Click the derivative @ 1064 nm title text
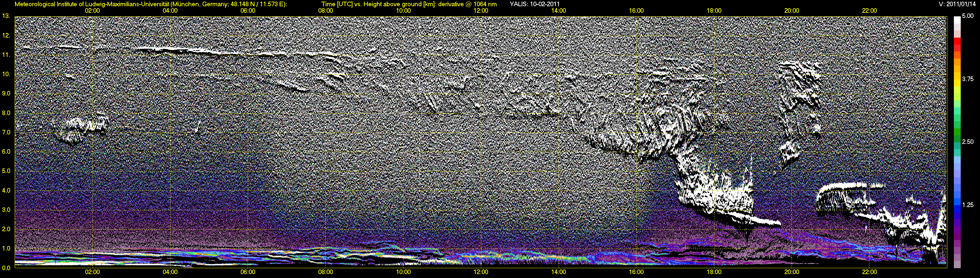 pos(469,4)
